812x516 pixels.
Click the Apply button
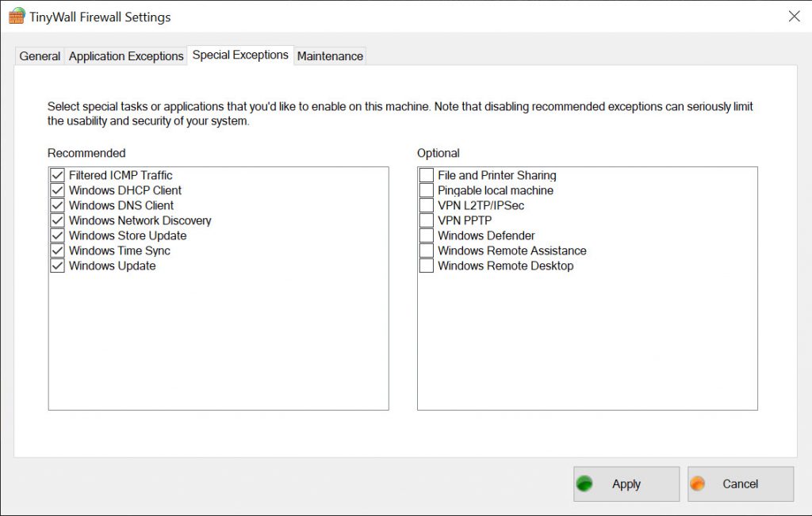626,484
